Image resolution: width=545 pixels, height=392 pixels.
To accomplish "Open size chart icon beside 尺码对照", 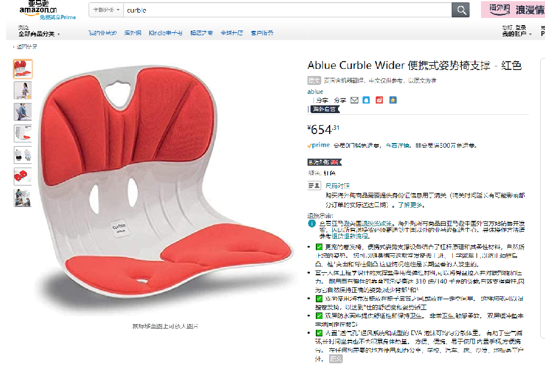I will (x=314, y=186).
